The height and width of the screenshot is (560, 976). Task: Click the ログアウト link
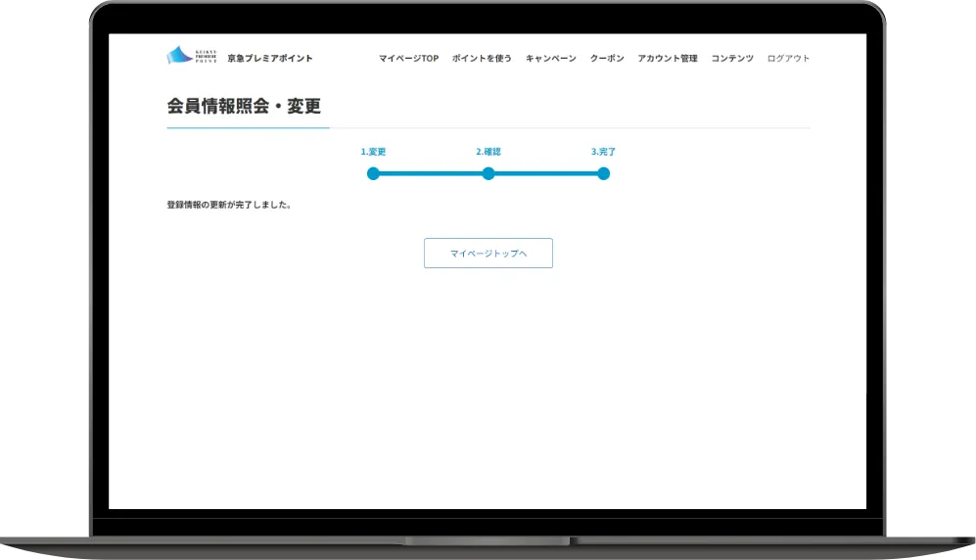click(788, 58)
